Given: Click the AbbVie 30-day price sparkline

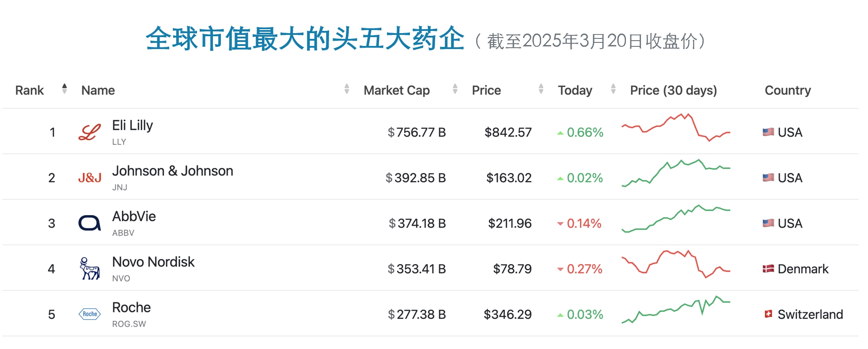Looking at the screenshot, I should pos(676,219).
